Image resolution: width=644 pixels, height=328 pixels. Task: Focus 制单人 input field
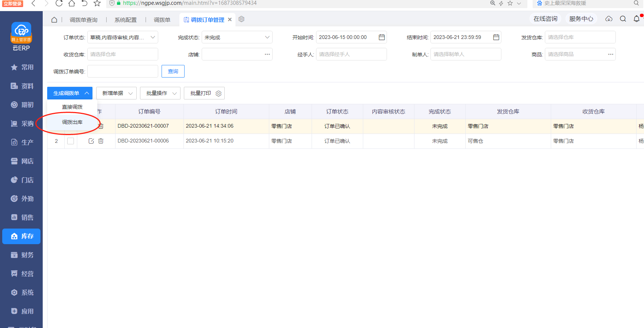pos(466,54)
